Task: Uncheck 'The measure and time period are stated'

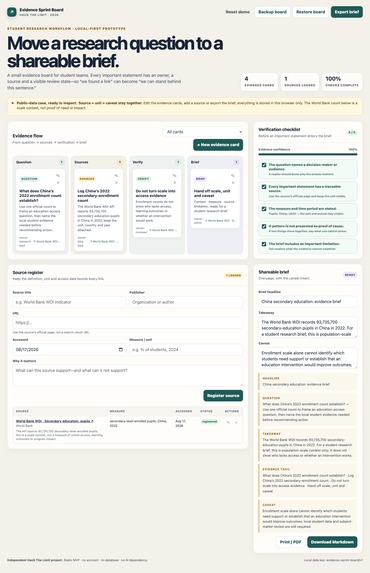Action: click(x=264, y=209)
